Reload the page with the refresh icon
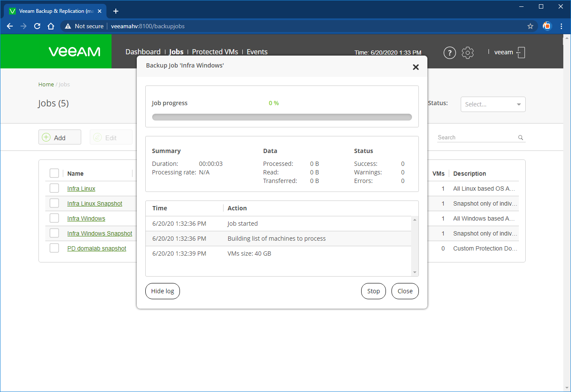The image size is (571, 392). 37,26
